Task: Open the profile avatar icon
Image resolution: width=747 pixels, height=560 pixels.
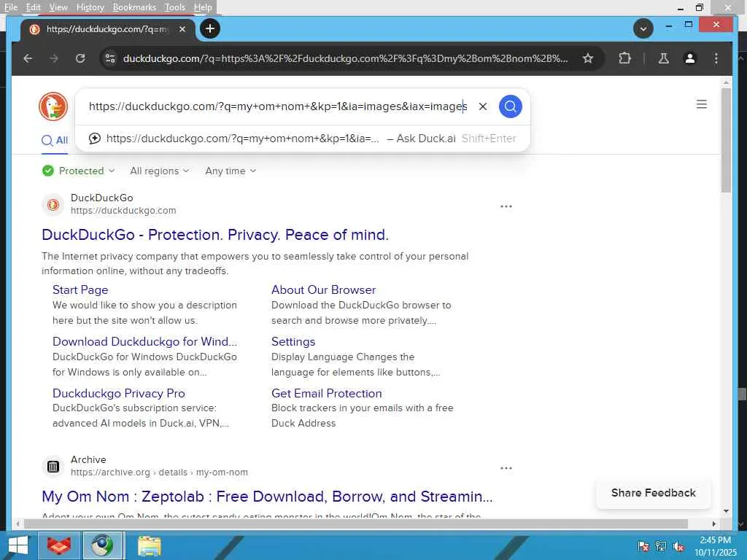Action: tap(690, 58)
